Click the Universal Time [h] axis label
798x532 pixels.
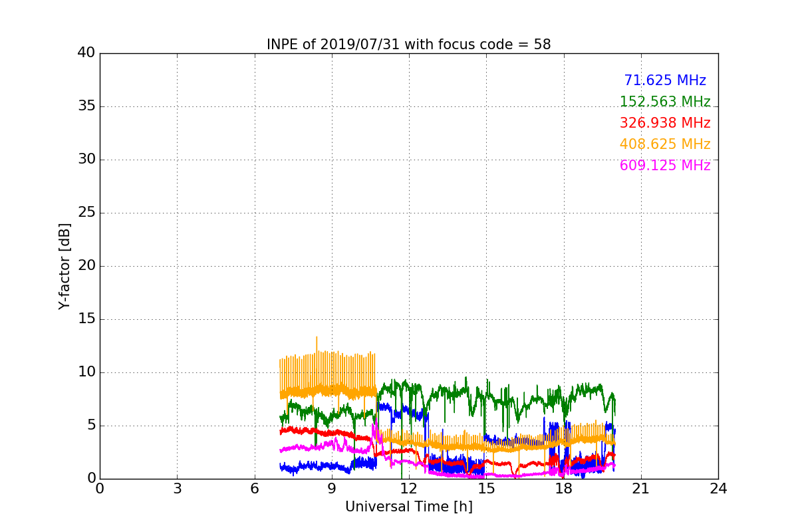pyautogui.click(x=409, y=507)
